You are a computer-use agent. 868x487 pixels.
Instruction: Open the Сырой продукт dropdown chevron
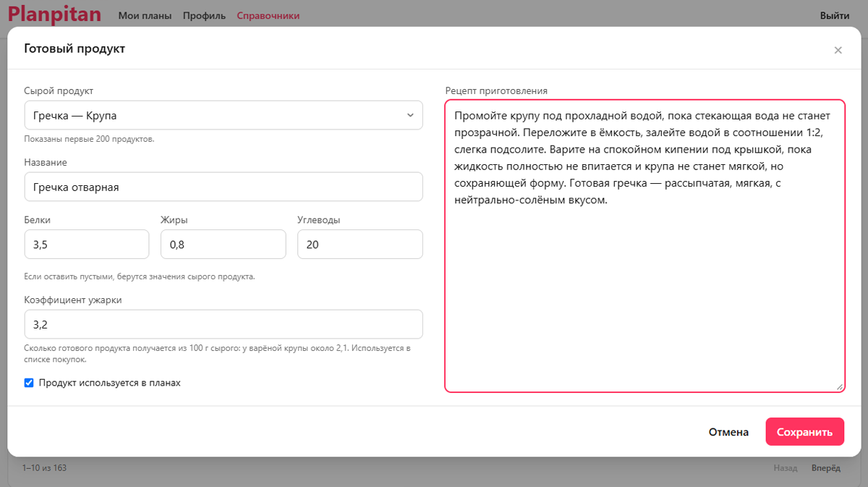click(410, 115)
